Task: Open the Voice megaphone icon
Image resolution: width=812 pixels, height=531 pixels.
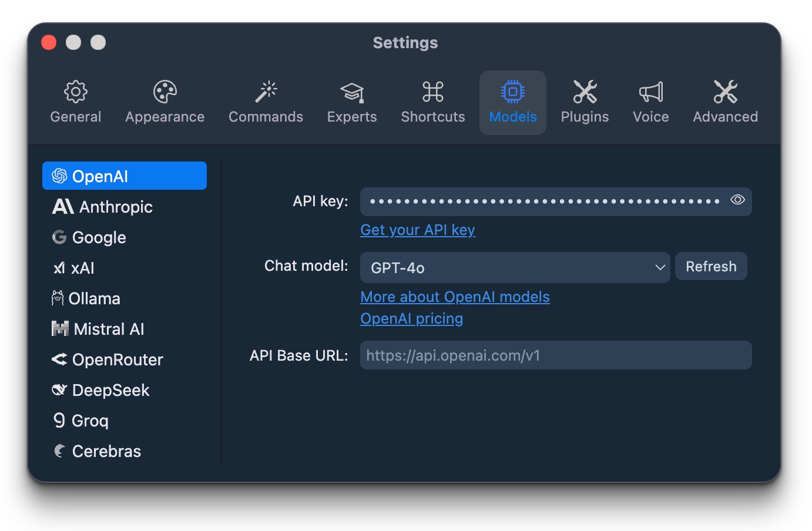Action: coord(651,92)
